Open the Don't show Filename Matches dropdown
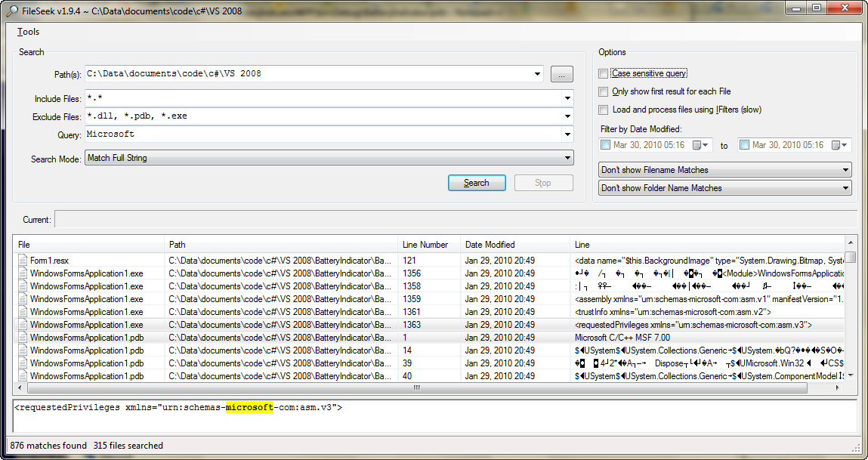The height and width of the screenshot is (460, 868). click(845, 170)
